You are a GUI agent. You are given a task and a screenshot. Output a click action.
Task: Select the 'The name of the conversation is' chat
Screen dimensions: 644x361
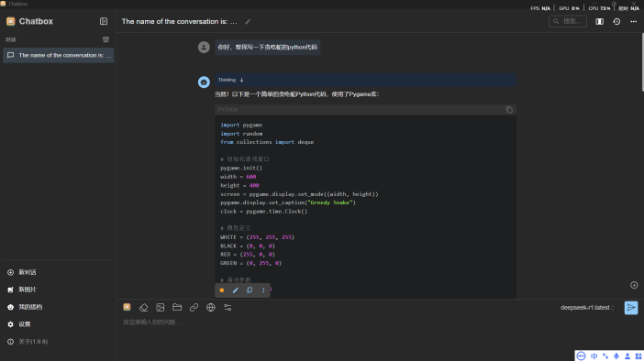click(59, 55)
